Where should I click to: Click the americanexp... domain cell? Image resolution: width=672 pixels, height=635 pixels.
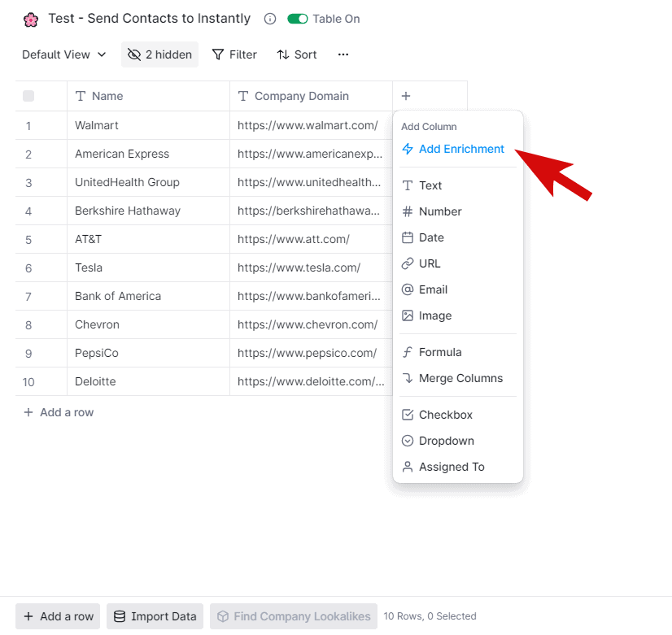(x=311, y=154)
